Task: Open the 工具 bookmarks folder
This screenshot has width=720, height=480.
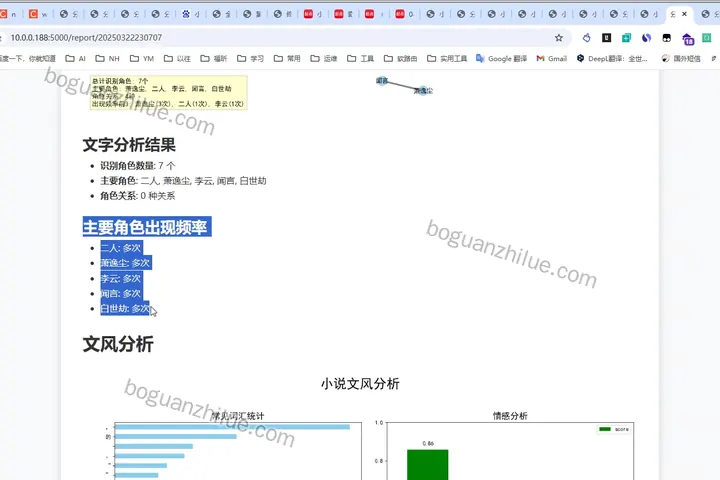Action: coord(360,58)
